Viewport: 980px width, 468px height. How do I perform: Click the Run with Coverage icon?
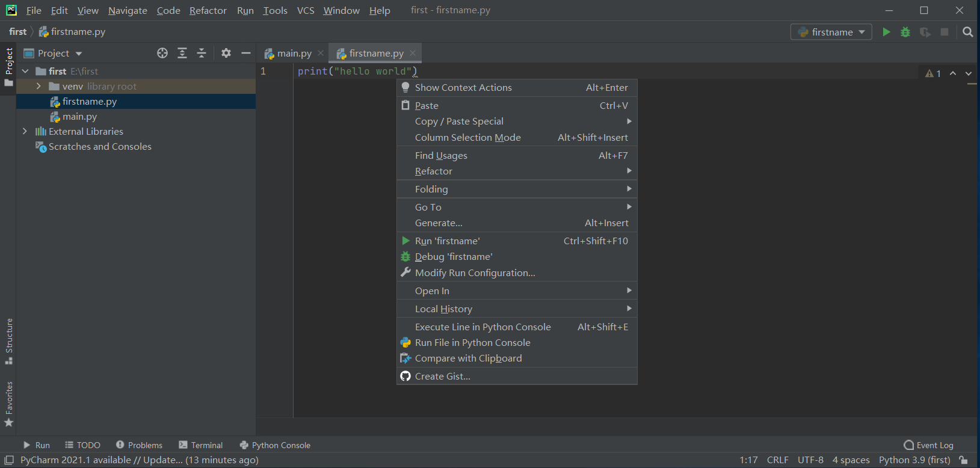pyautogui.click(x=925, y=32)
